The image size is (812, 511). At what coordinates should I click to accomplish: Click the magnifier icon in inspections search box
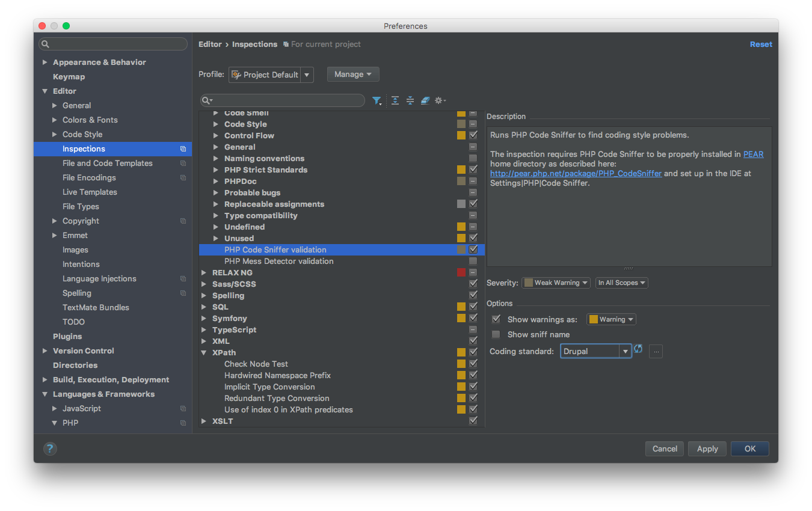[207, 100]
